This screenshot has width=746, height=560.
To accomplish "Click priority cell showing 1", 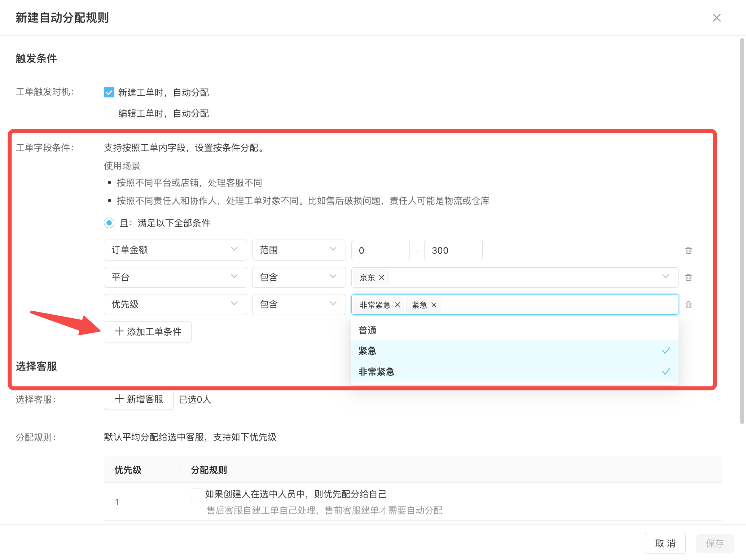I will [x=117, y=502].
